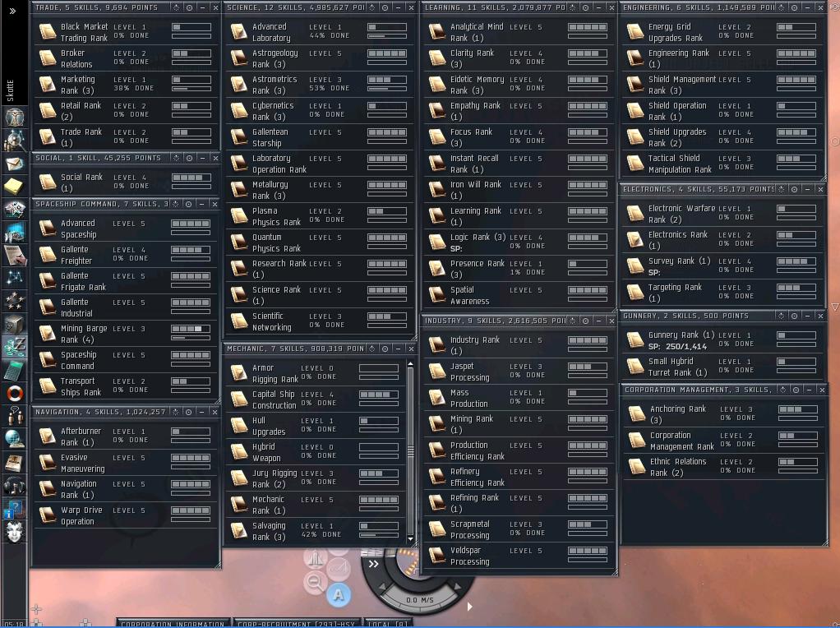The width and height of the screenshot is (840, 628).
Task: Click small white triangle right of speed gauge
Action: [470, 607]
